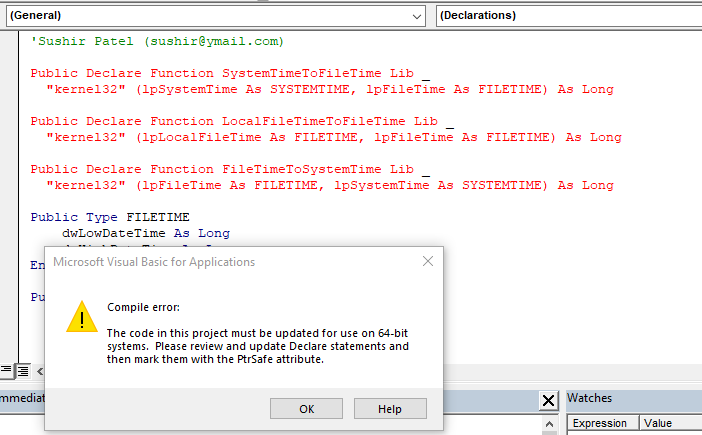Click the Watches panel title
Viewport: 702px width, 435px height.
click(589, 398)
